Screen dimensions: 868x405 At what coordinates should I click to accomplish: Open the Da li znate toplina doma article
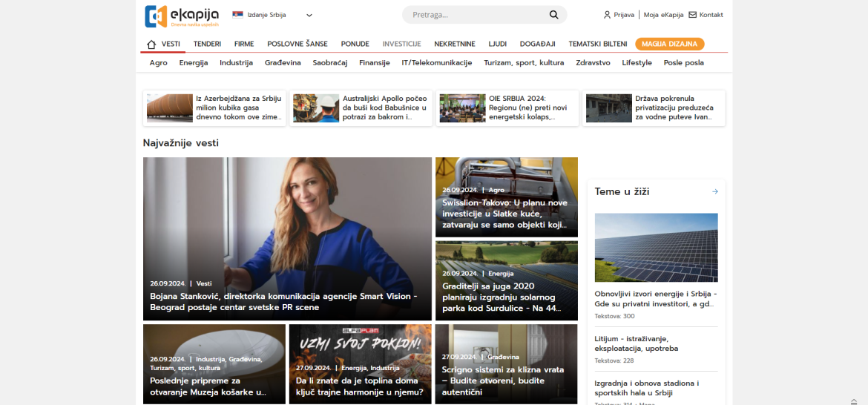coord(360,386)
